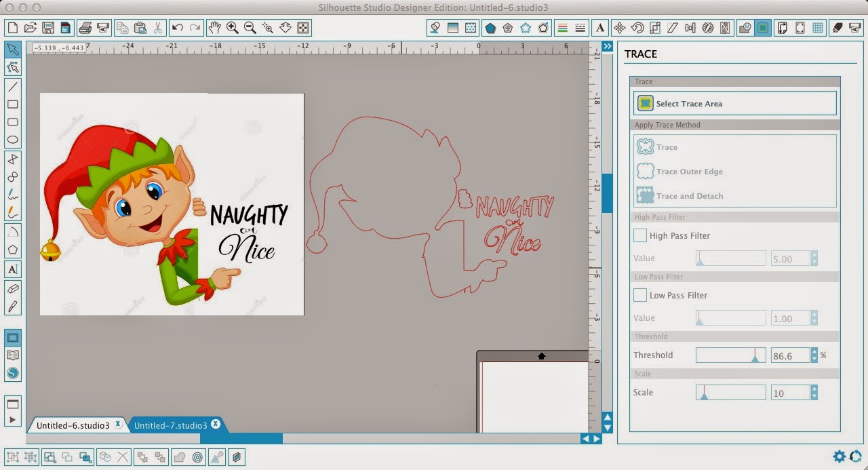This screenshot has width=868, height=470.
Task: Open the Fill Gradient panel
Action: [x=452, y=28]
